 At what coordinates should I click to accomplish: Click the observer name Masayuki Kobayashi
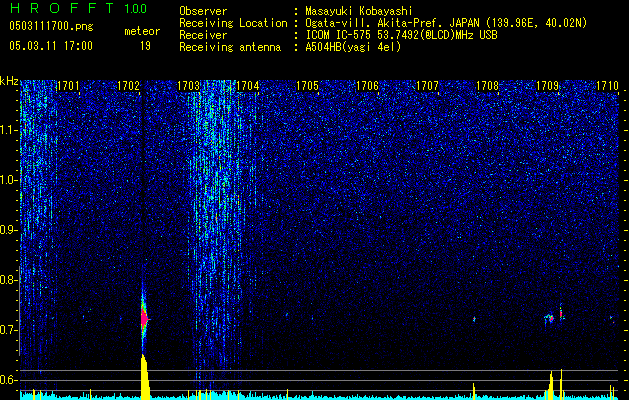[x=358, y=11]
